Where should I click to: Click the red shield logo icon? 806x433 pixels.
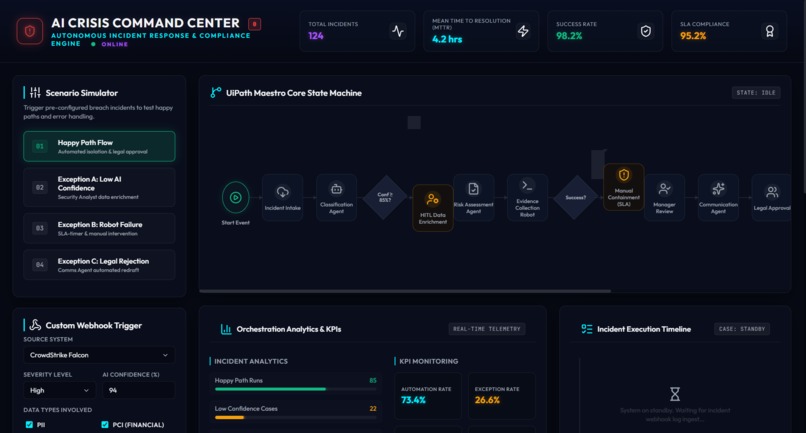(30, 31)
